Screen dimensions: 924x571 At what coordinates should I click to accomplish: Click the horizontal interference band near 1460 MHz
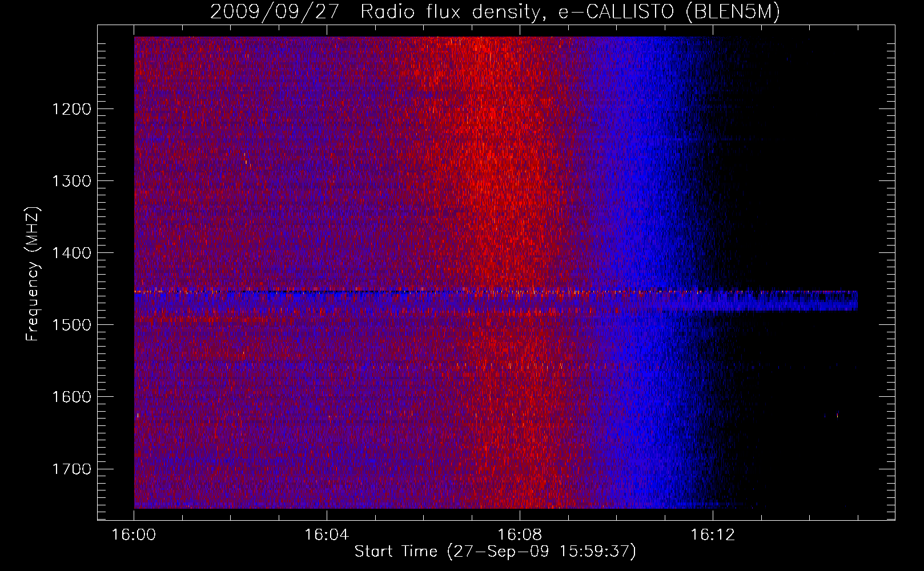click(x=496, y=300)
